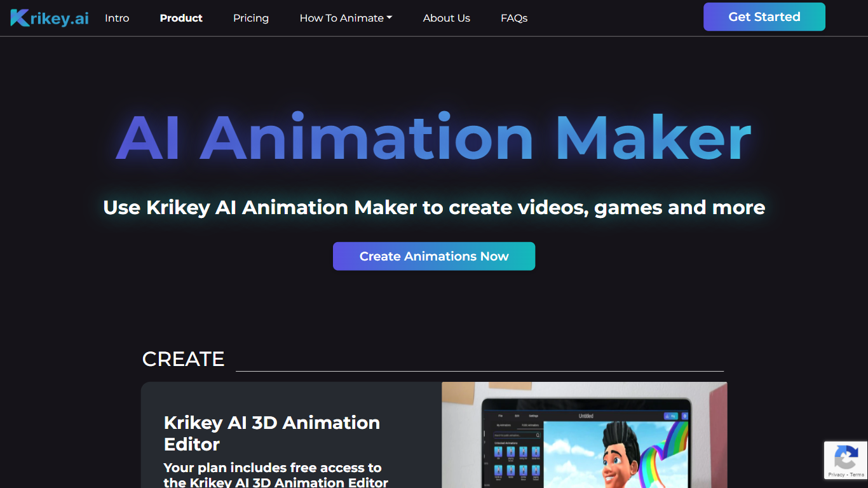Click the CREATE section heading
Screen dimensions: 868x488
point(184,359)
